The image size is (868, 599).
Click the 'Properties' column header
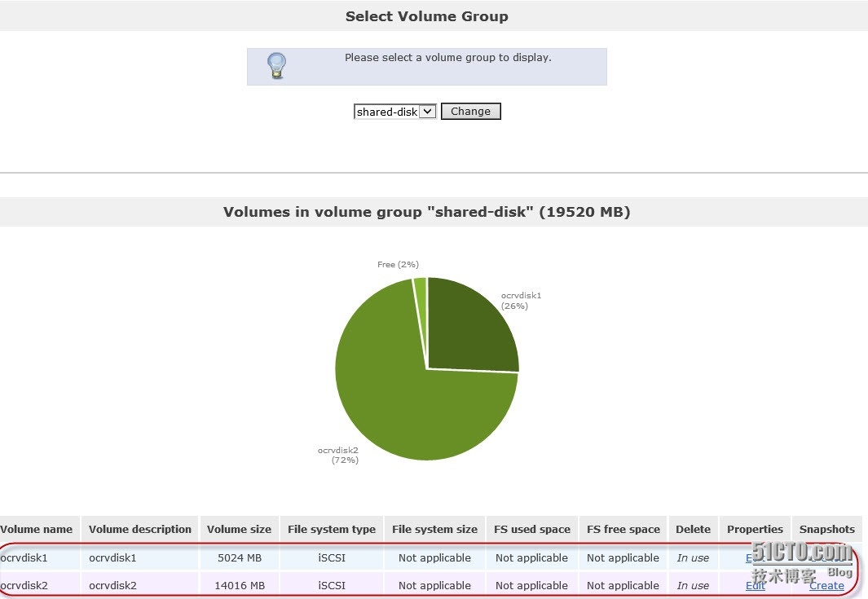point(755,529)
